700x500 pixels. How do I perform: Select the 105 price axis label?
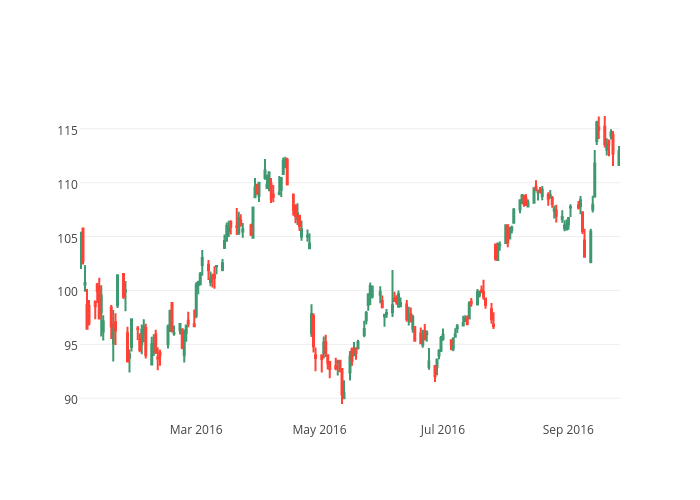[x=67, y=238]
